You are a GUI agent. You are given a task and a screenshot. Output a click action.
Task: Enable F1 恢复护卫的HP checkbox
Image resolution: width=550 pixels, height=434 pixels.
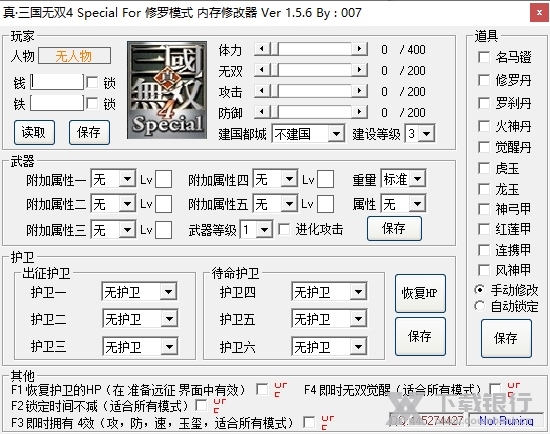[262, 389]
